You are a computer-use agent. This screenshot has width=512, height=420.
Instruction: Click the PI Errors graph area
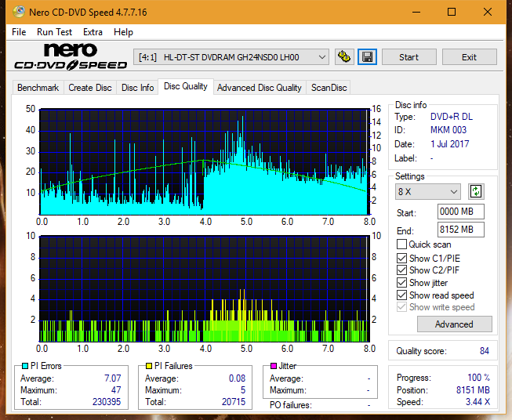click(x=204, y=162)
